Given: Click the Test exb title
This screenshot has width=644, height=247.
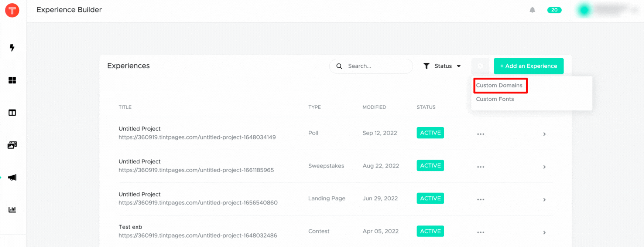Looking at the screenshot, I should point(130,227).
